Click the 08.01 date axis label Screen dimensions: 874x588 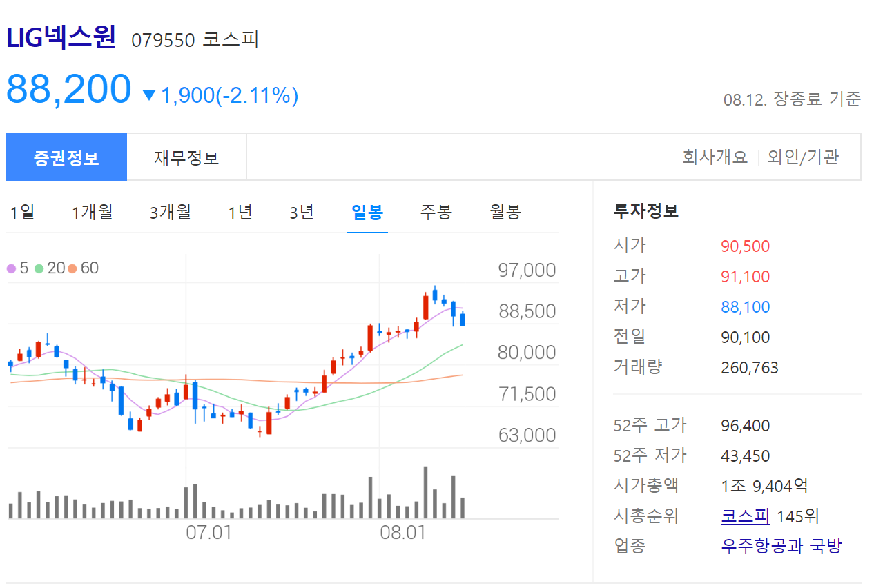tap(402, 532)
